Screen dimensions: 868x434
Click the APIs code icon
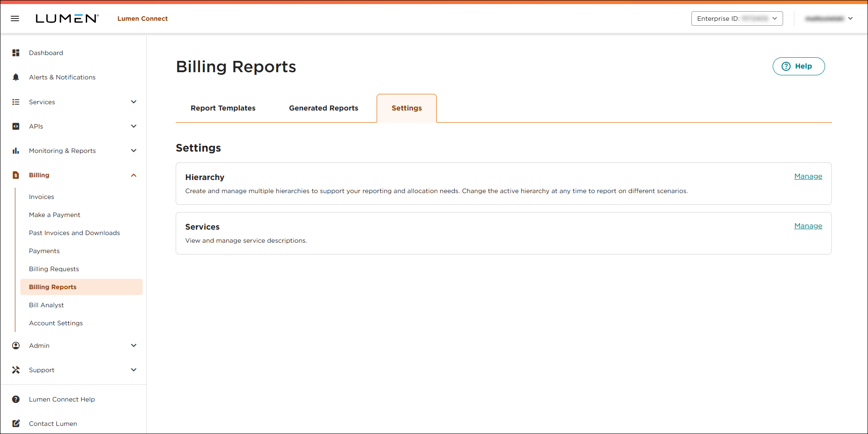point(16,126)
